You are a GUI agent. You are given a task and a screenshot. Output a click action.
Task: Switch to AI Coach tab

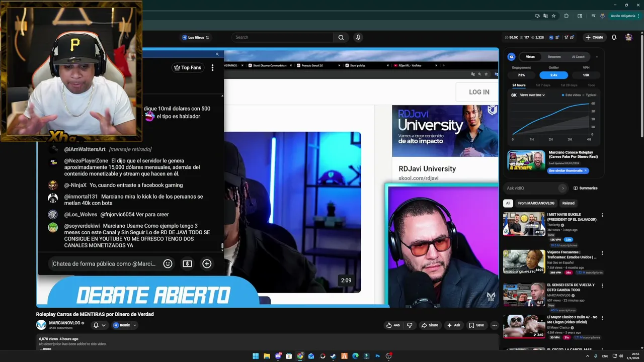pos(578,57)
